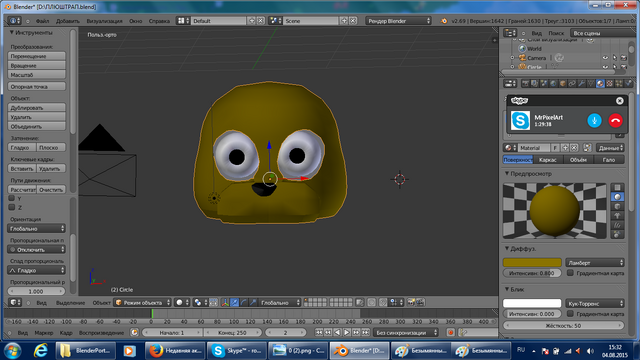The width and height of the screenshot is (640, 360).
Task: Collapse the Блик panel
Action: pos(507,289)
